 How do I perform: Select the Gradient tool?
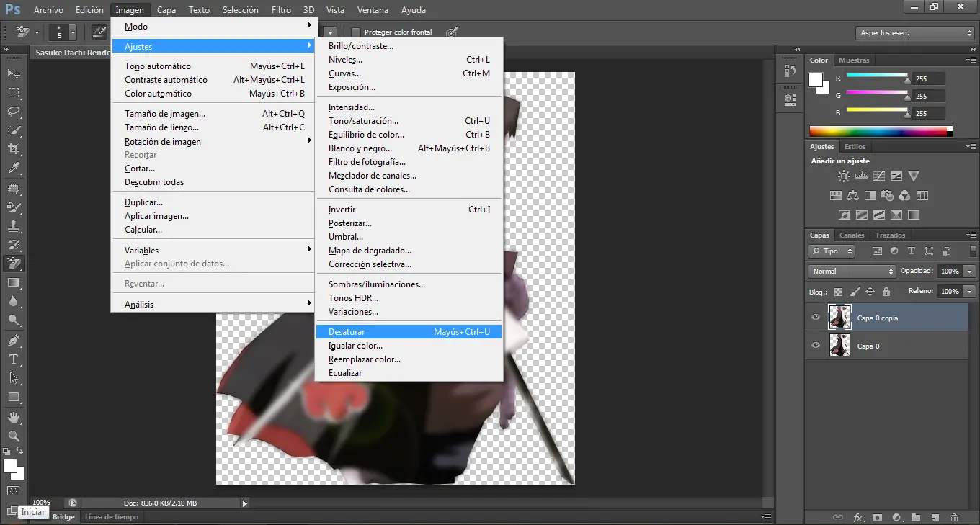click(x=14, y=283)
